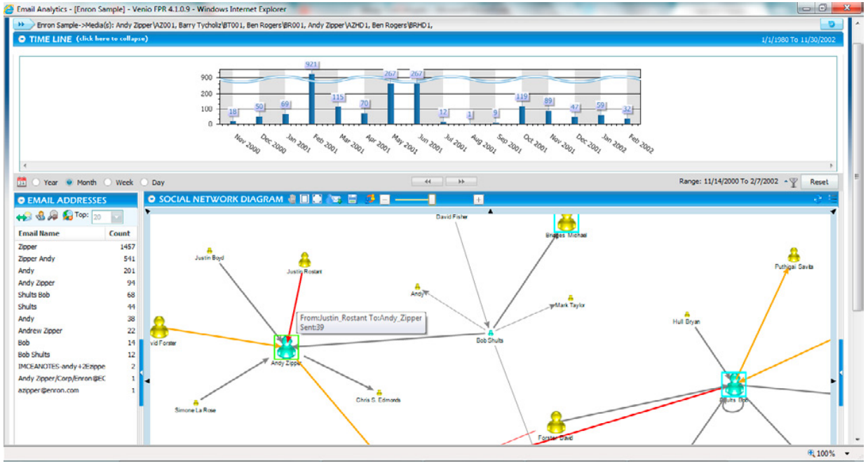
Task: Select the Week time granularity radio button
Action: [108, 182]
